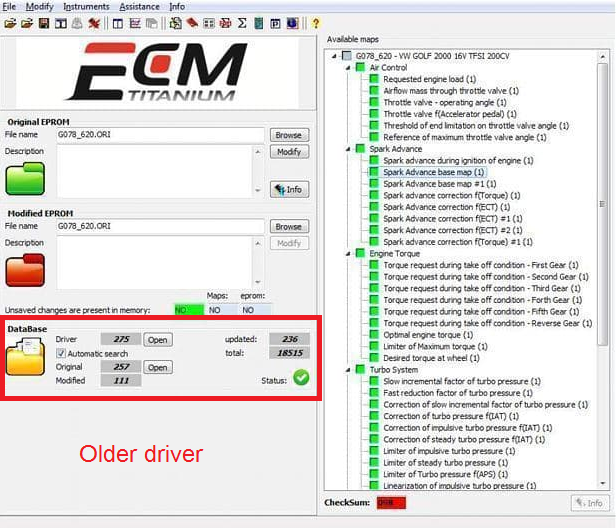Screen dimensions: 616x528
Task: Click the Modified Description box down arrow
Action: [x=258, y=282]
